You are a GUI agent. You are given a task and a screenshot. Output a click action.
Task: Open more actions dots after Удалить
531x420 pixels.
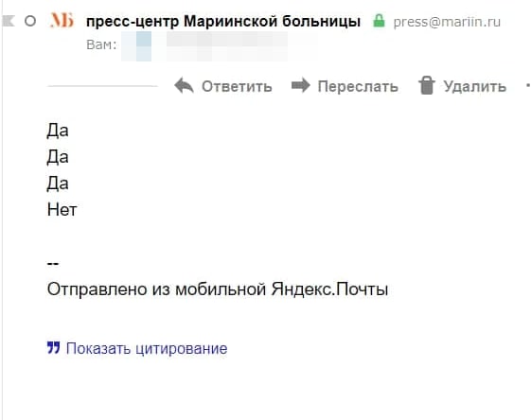tap(527, 86)
